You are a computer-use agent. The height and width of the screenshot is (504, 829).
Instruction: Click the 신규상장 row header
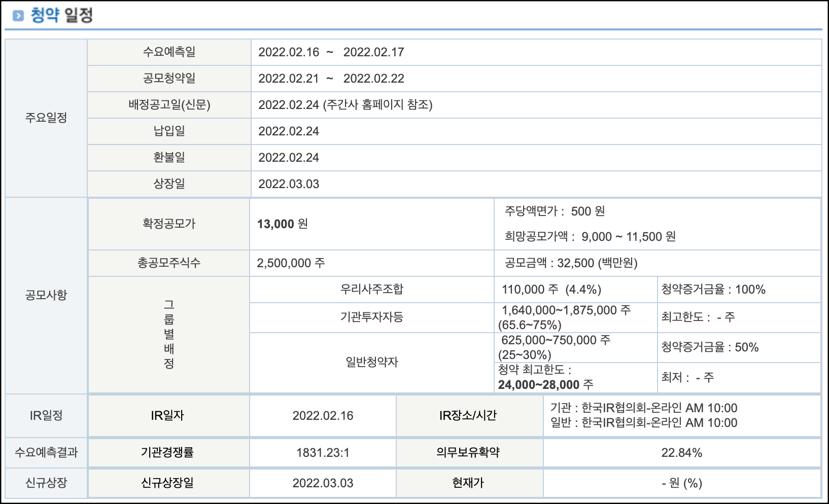coord(46,483)
